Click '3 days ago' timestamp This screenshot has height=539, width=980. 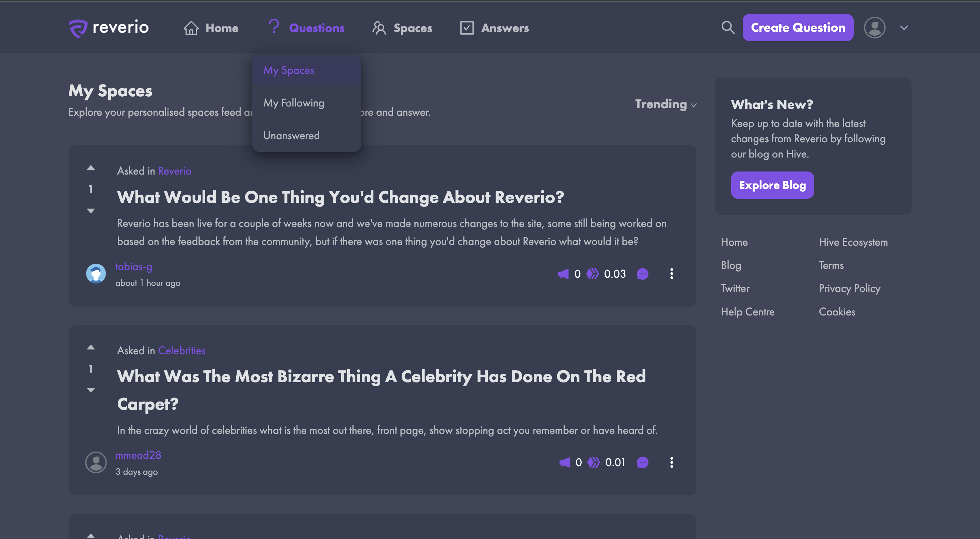pyautogui.click(x=136, y=472)
